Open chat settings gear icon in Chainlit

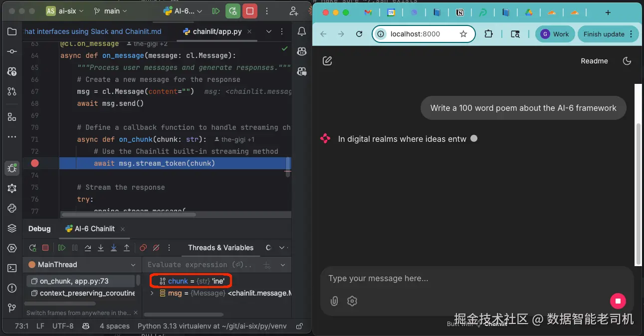coord(352,301)
